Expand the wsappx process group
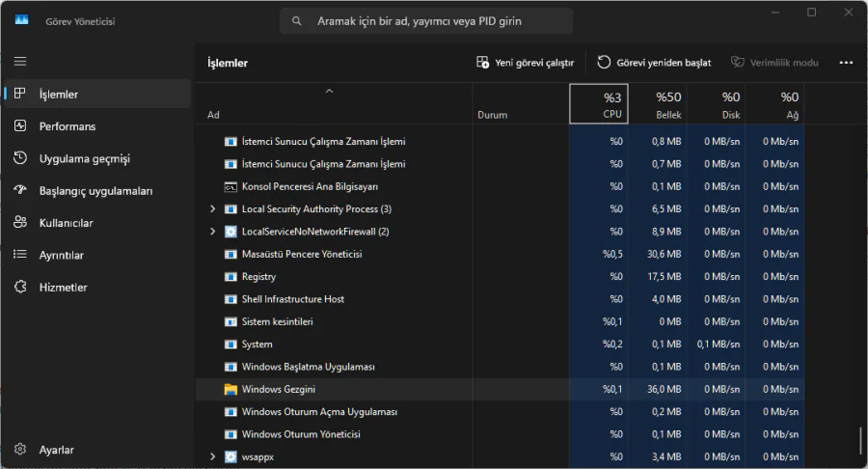Image resolution: width=868 pixels, height=469 pixels. pos(212,456)
